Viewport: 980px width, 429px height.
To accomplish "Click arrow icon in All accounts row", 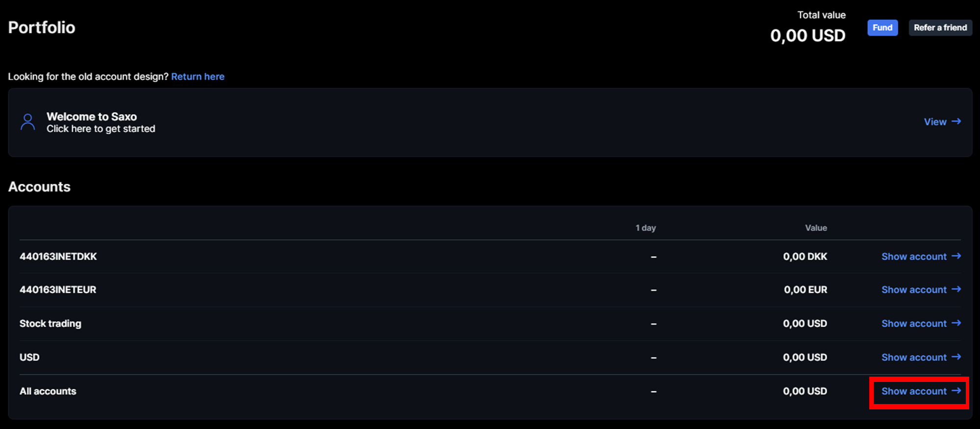I will 956,391.
